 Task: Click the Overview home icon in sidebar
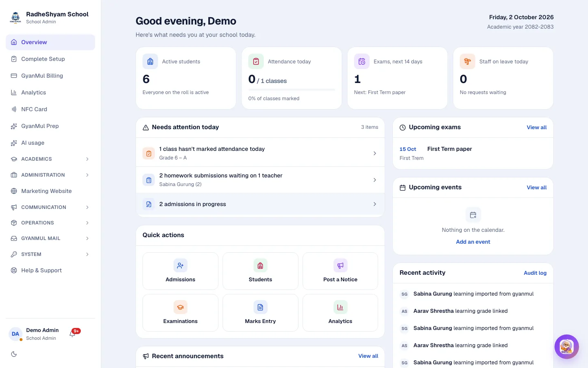click(14, 42)
